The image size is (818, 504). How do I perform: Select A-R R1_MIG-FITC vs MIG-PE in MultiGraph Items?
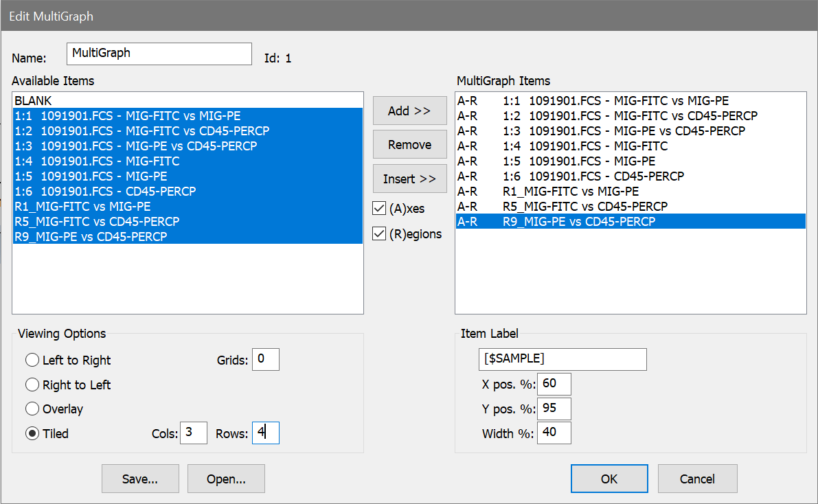click(x=630, y=192)
